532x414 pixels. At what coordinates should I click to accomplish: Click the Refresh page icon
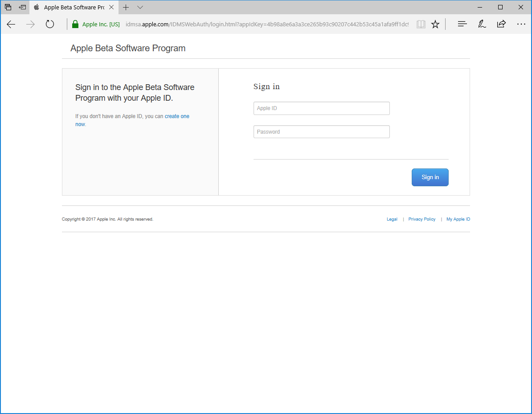pos(50,25)
